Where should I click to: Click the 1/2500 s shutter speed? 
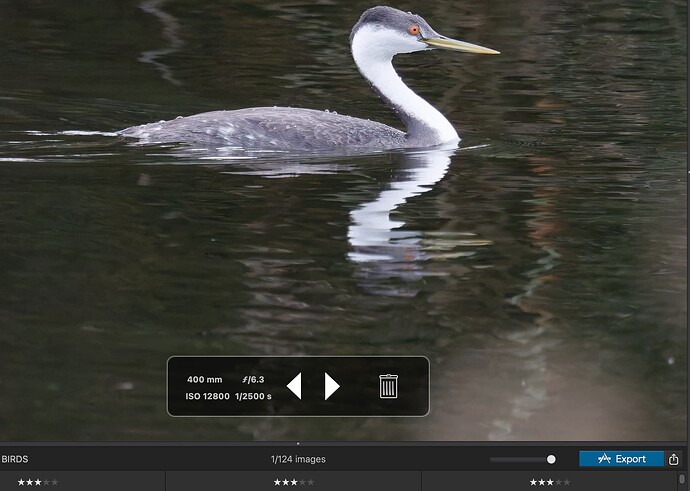(x=253, y=396)
